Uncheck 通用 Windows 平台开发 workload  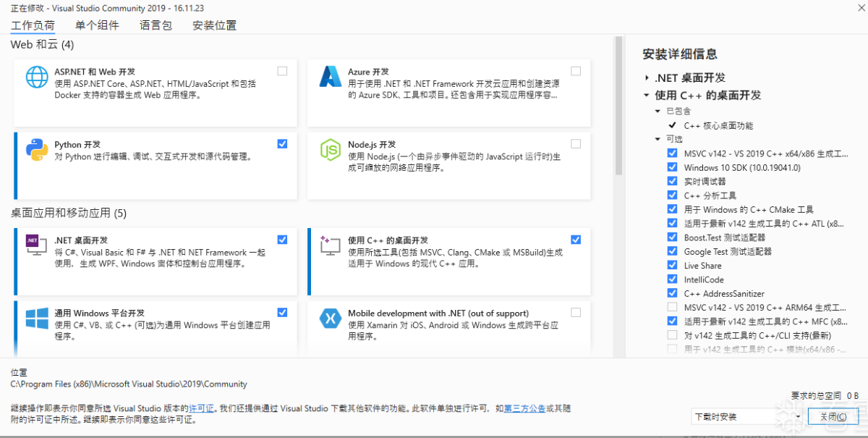click(x=282, y=312)
